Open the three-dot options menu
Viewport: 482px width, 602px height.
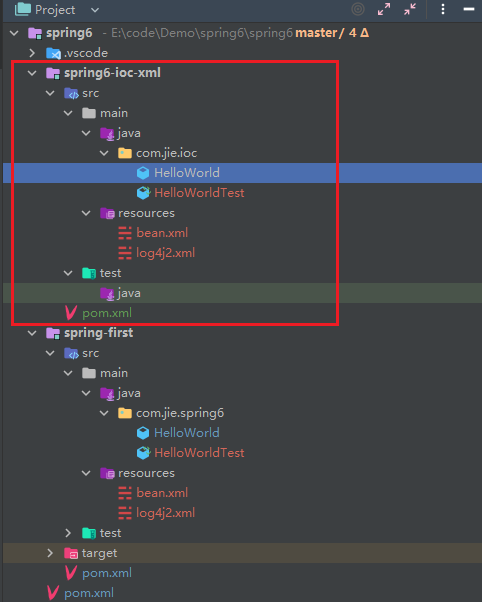click(443, 9)
